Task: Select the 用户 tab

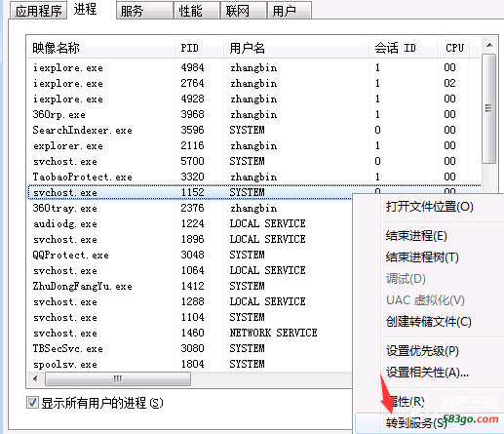Action: [290, 11]
